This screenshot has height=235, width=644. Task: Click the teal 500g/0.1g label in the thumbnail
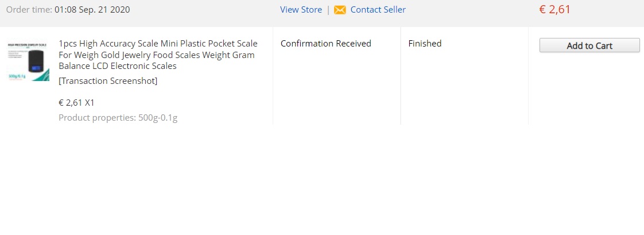17,76
